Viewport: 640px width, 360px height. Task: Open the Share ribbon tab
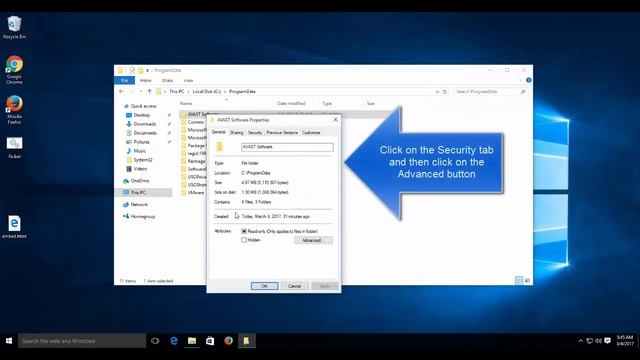pyautogui.click(x=167, y=80)
